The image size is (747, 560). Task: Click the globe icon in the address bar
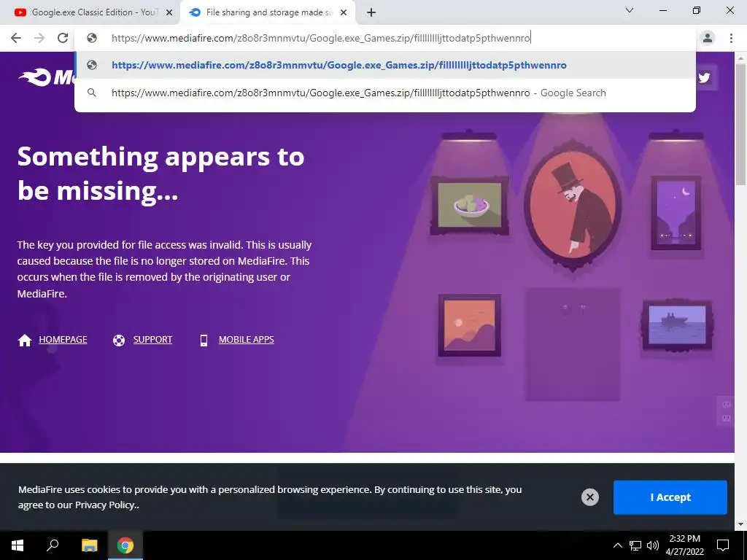point(92,38)
